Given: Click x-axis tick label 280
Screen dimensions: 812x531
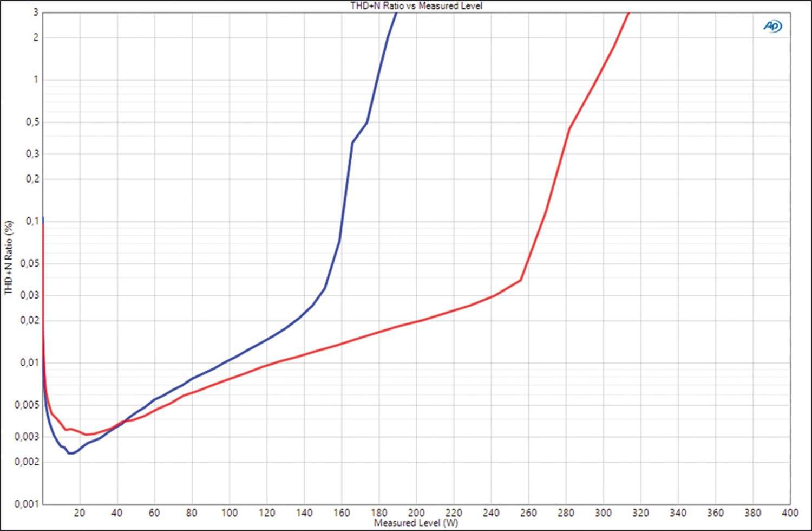Looking at the screenshot, I should pos(566,513).
